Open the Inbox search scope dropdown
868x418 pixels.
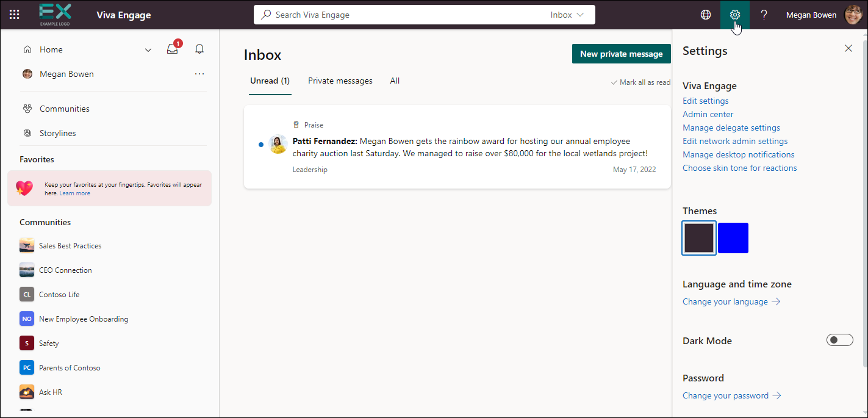(567, 15)
